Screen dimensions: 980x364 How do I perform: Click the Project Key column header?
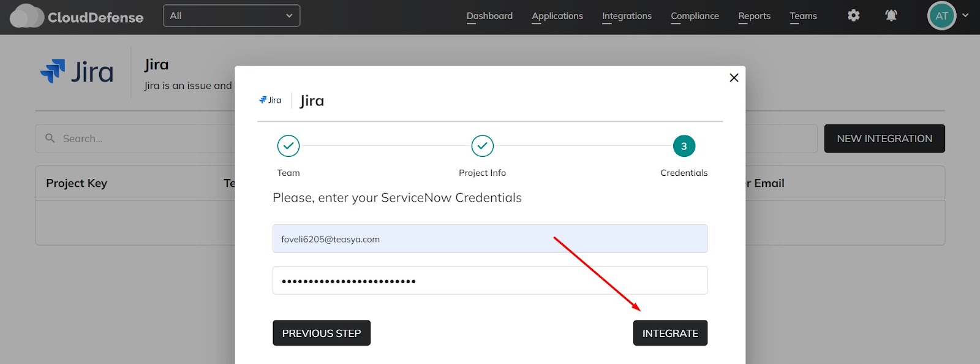[77, 183]
